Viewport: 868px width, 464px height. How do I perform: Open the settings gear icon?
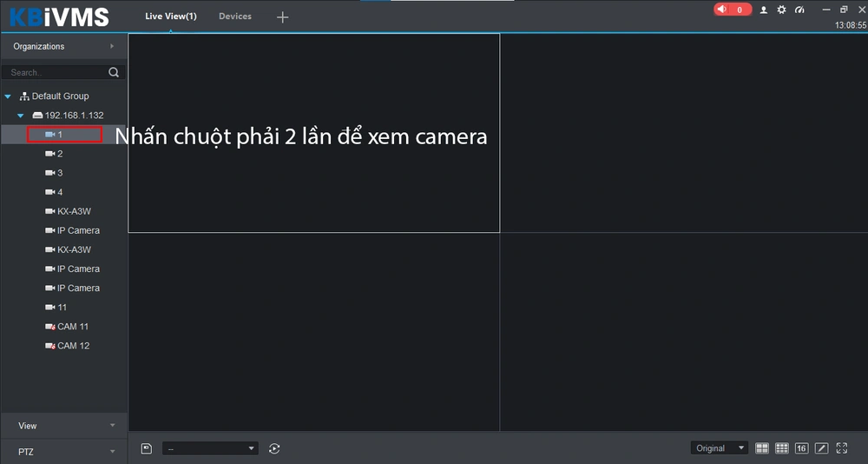781,10
